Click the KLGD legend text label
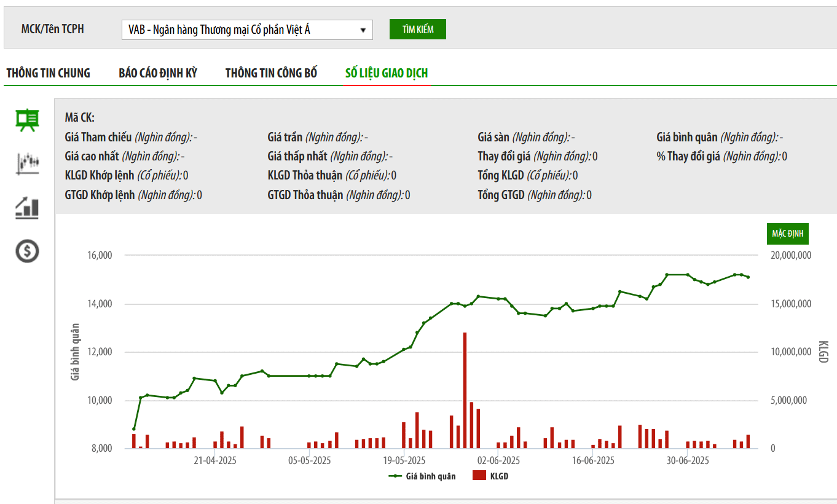Viewport: 837px width, 504px height. click(x=499, y=476)
